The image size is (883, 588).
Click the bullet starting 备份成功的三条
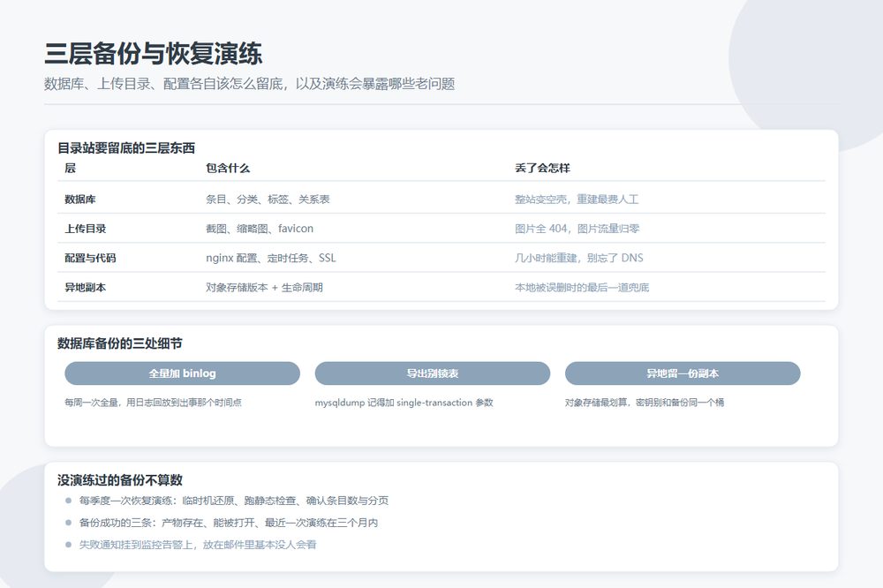tap(228, 523)
